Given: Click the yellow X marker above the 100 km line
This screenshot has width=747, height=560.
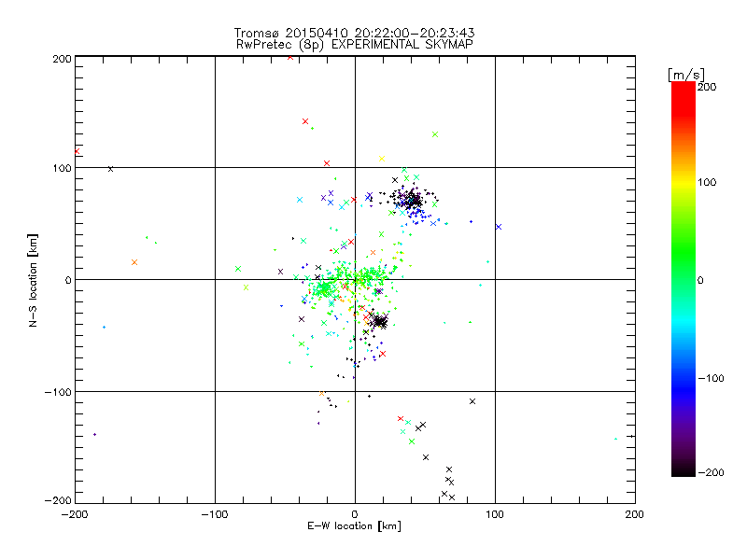Looking at the screenshot, I should coord(382,159).
